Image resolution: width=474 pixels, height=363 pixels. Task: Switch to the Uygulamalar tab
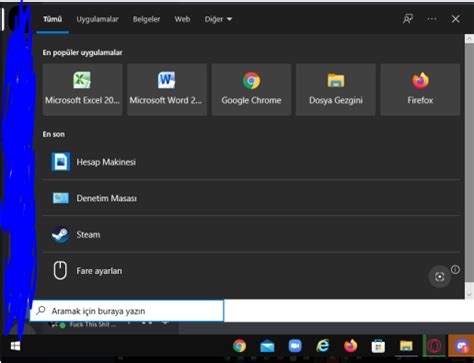pyautogui.click(x=97, y=19)
